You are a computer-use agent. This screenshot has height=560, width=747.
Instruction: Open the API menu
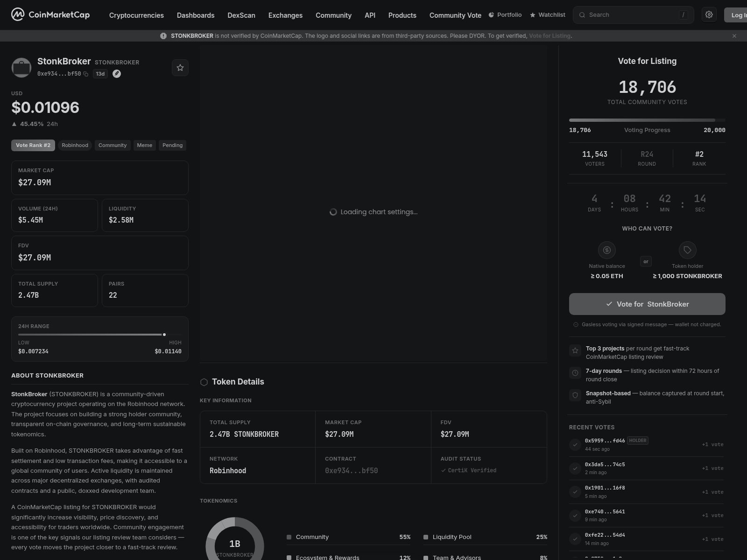click(370, 15)
